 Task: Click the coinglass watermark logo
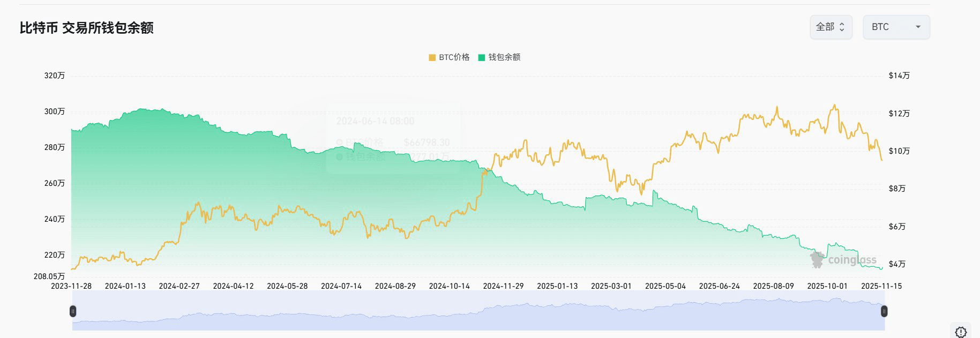tap(842, 260)
